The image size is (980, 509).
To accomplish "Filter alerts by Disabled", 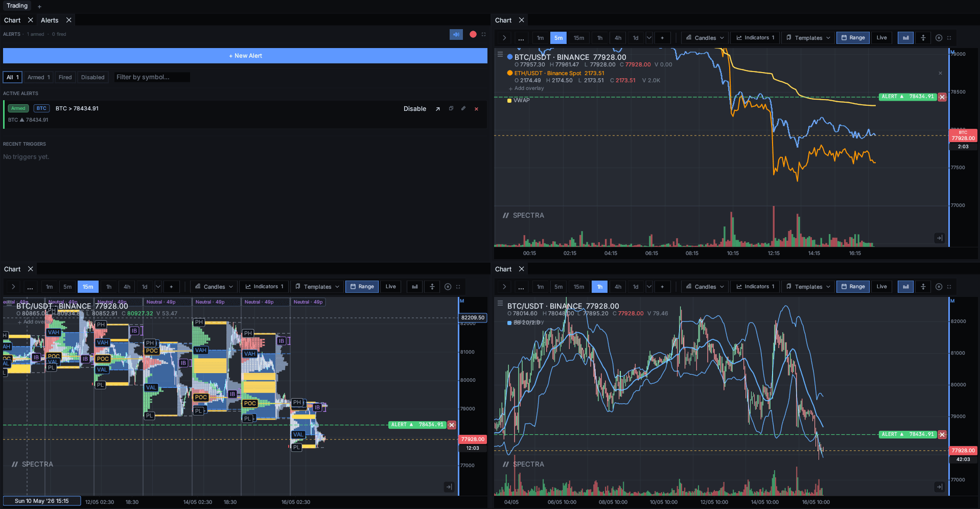I will [x=92, y=77].
